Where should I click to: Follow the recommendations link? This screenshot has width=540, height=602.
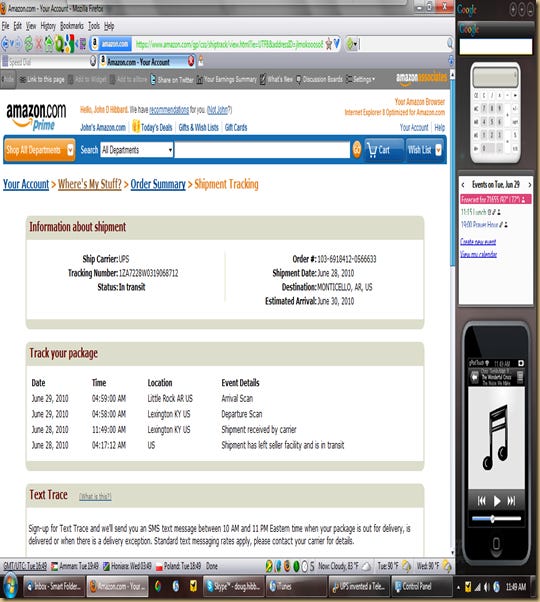click(169, 110)
